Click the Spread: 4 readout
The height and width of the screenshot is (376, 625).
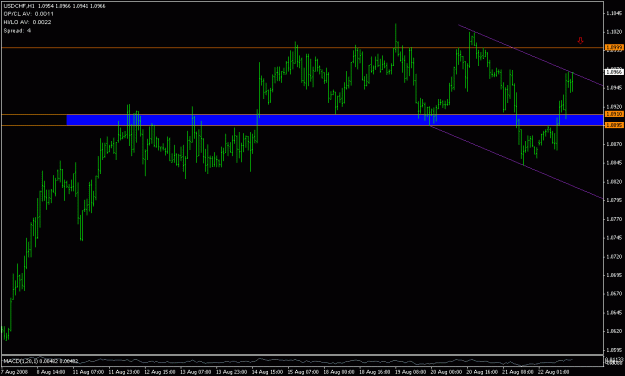click(x=17, y=31)
